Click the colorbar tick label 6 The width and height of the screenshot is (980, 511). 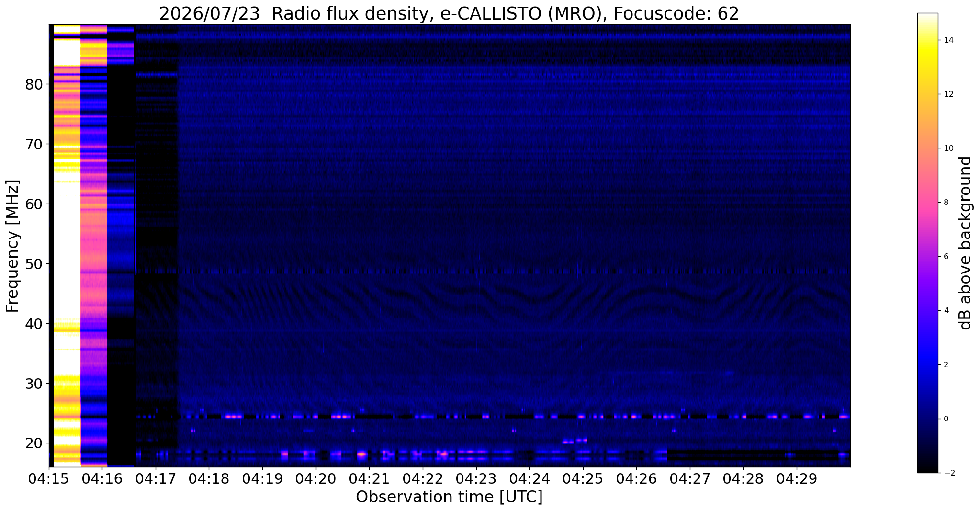click(946, 257)
